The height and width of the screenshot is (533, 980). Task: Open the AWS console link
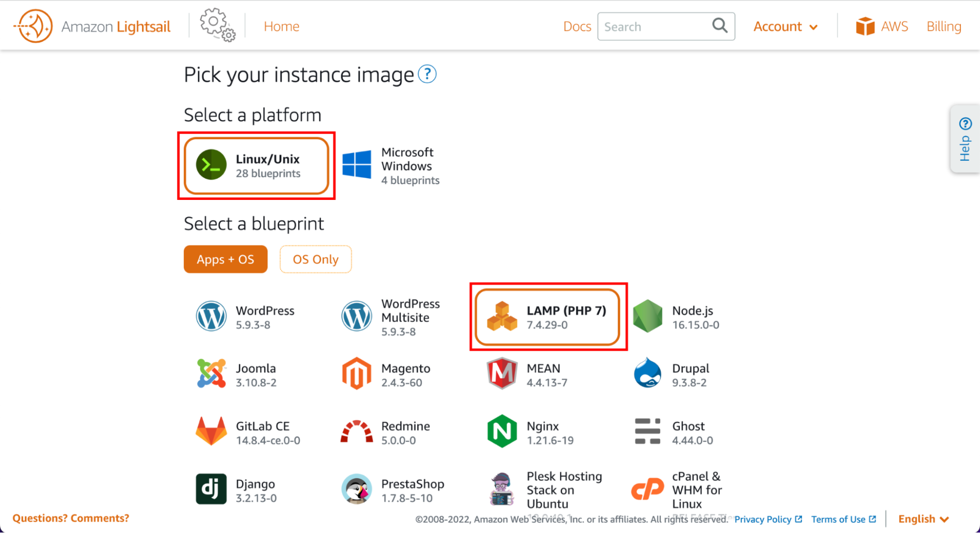(x=882, y=26)
